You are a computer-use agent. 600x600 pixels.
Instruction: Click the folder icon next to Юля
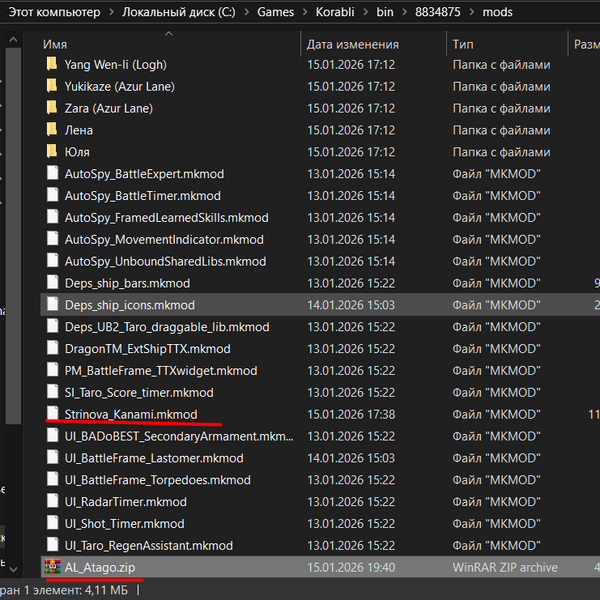tap(52, 152)
